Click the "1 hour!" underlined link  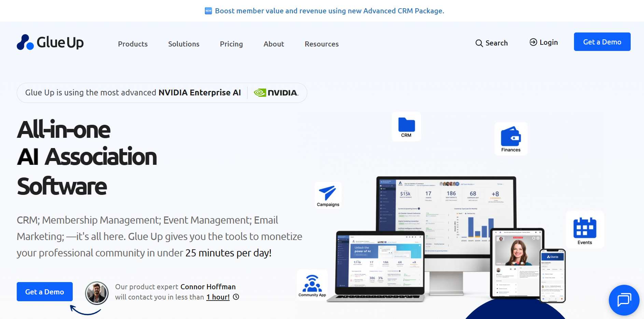coord(218,297)
